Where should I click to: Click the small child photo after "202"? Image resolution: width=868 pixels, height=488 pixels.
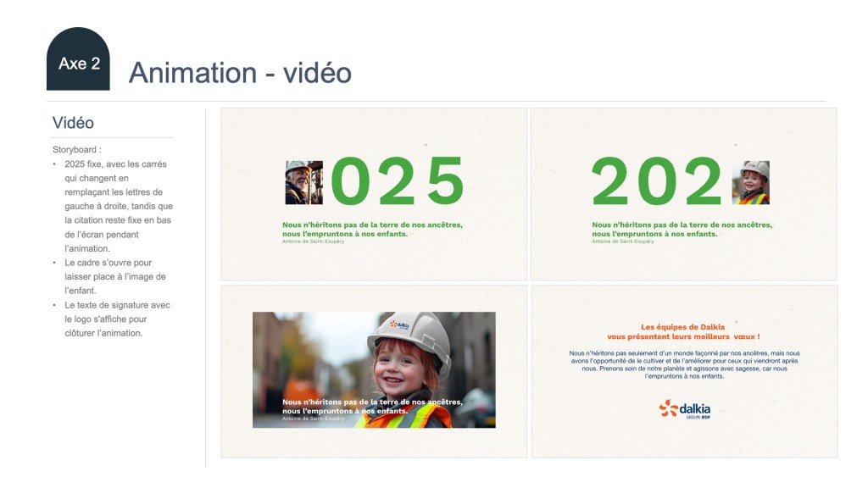coord(750,183)
